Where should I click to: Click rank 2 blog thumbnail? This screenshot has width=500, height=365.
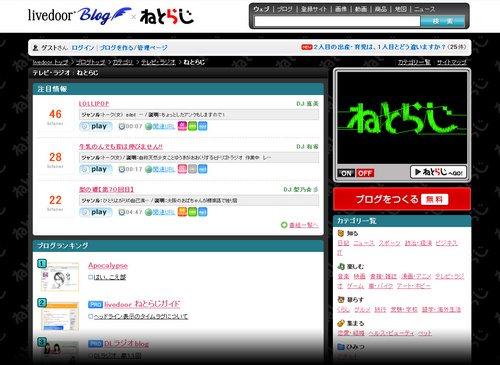60,316
